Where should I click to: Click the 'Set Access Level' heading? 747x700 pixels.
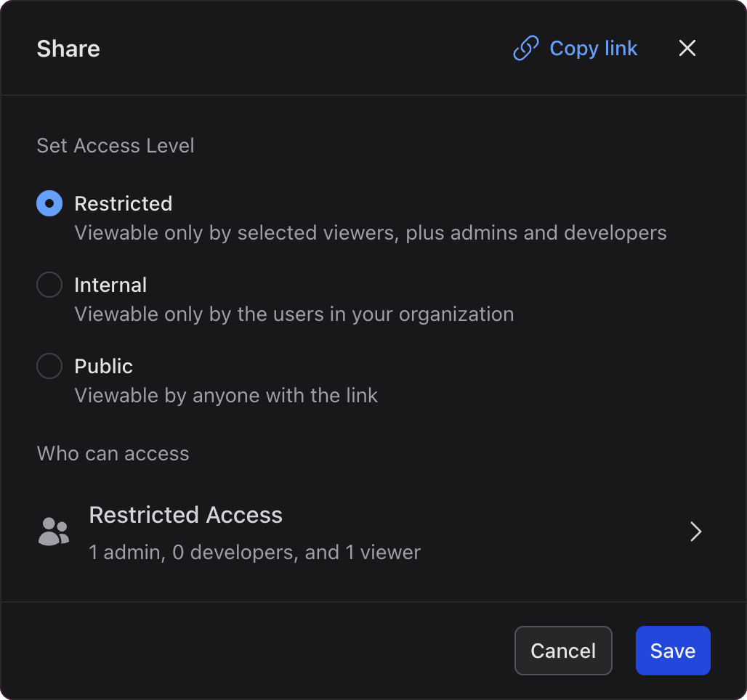pos(116,146)
